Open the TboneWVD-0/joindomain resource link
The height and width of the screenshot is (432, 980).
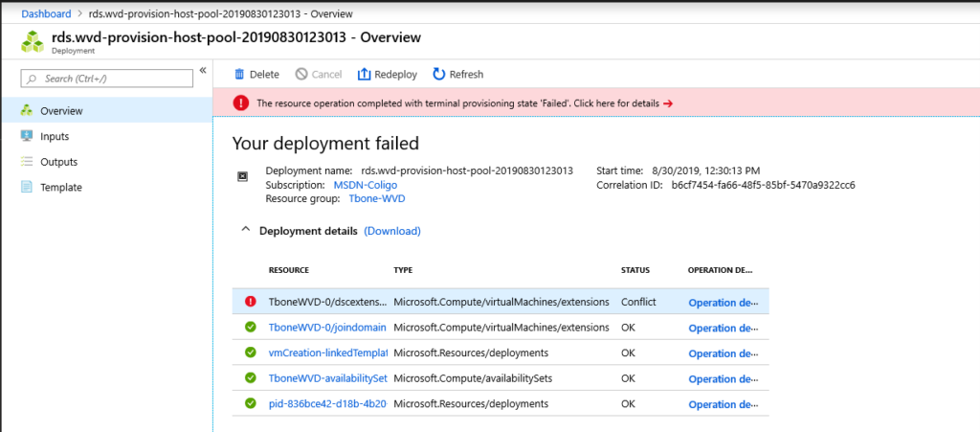(x=327, y=328)
